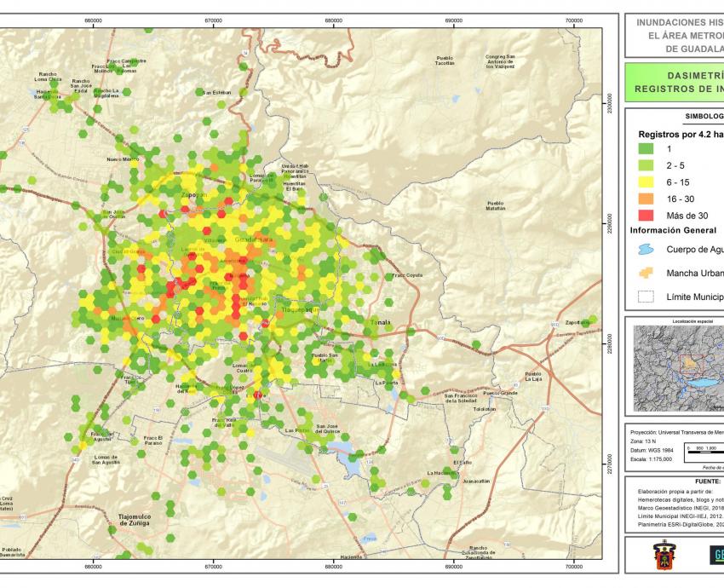
Task: Click the Hemerotecas digitales source line
Action: pyautogui.click(x=681, y=499)
